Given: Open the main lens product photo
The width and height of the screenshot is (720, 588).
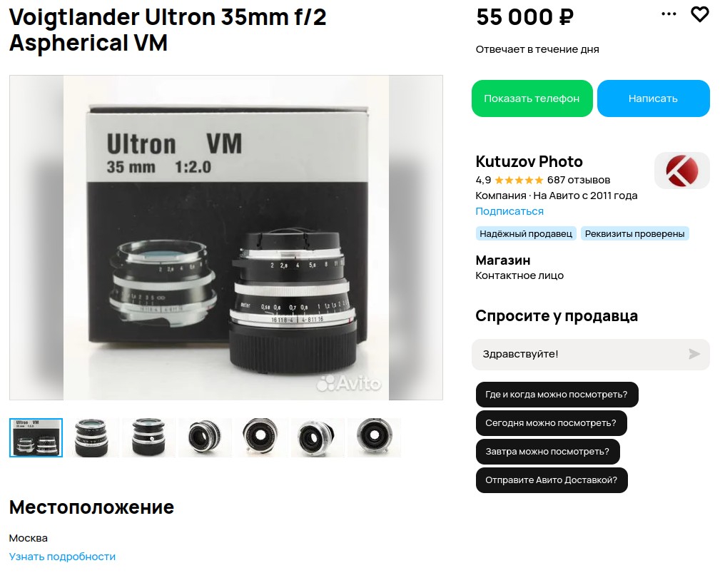Looking at the screenshot, I should (226, 238).
